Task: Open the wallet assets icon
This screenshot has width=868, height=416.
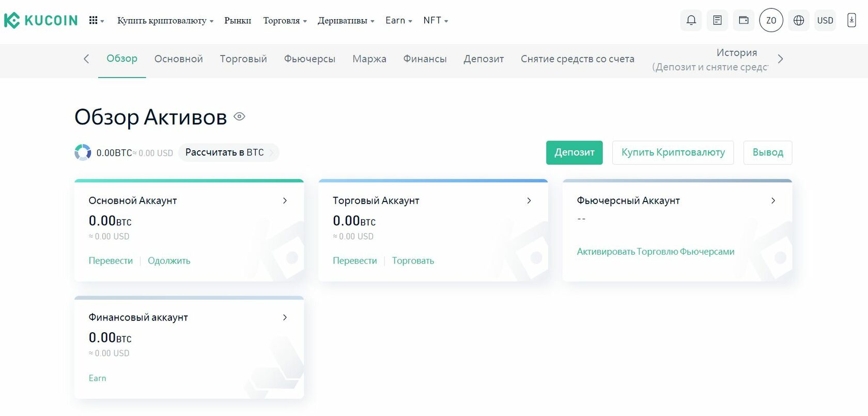Action: click(x=743, y=20)
